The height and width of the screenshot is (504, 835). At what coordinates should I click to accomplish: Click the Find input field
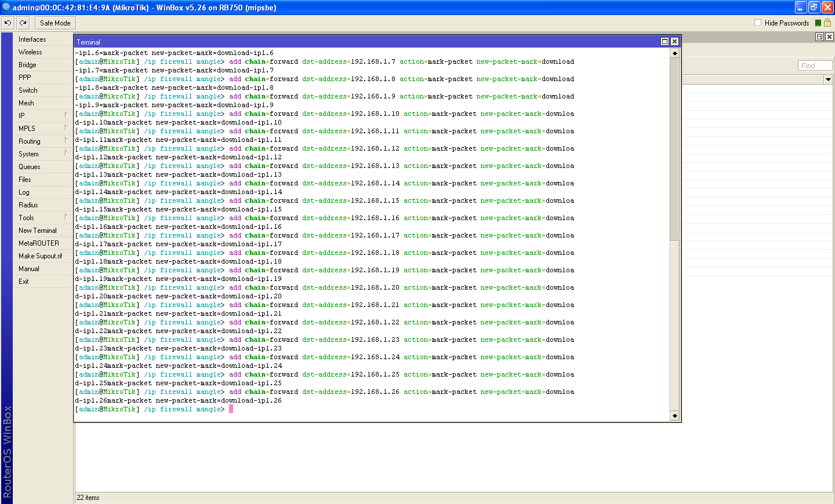[815, 66]
